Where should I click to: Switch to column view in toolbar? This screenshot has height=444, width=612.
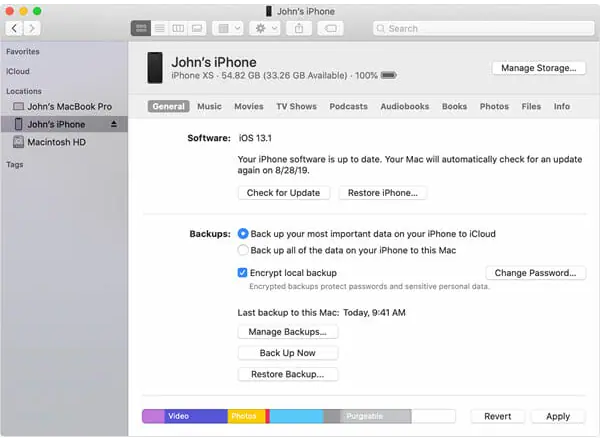pos(178,28)
